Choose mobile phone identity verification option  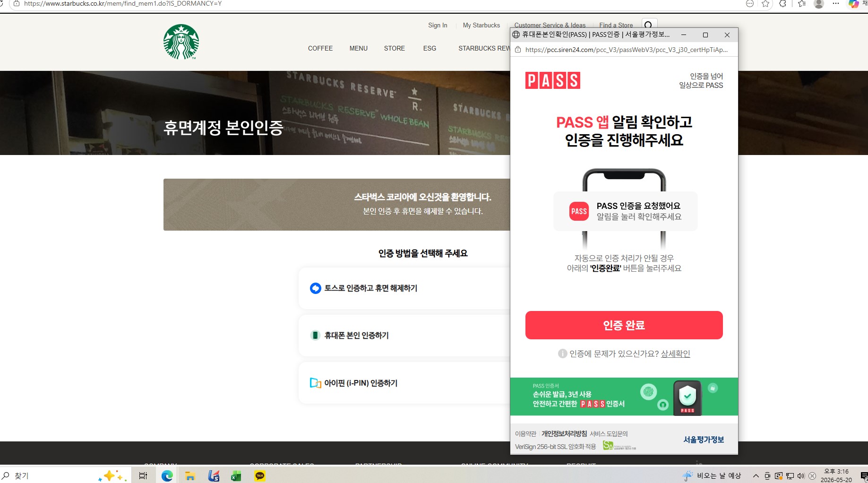click(404, 336)
